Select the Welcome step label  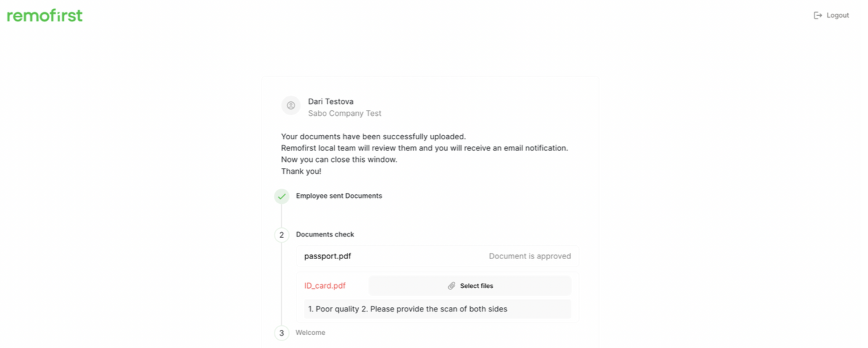[310, 332]
